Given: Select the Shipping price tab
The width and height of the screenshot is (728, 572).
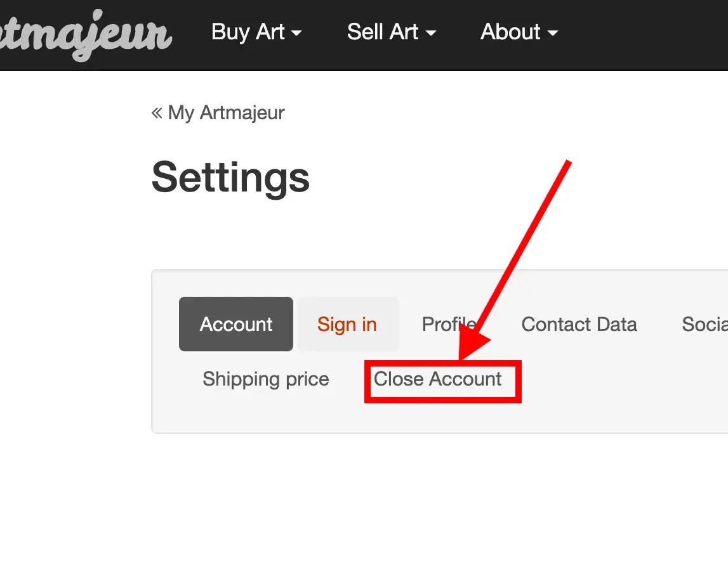Looking at the screenshot, I should point(266,379).
